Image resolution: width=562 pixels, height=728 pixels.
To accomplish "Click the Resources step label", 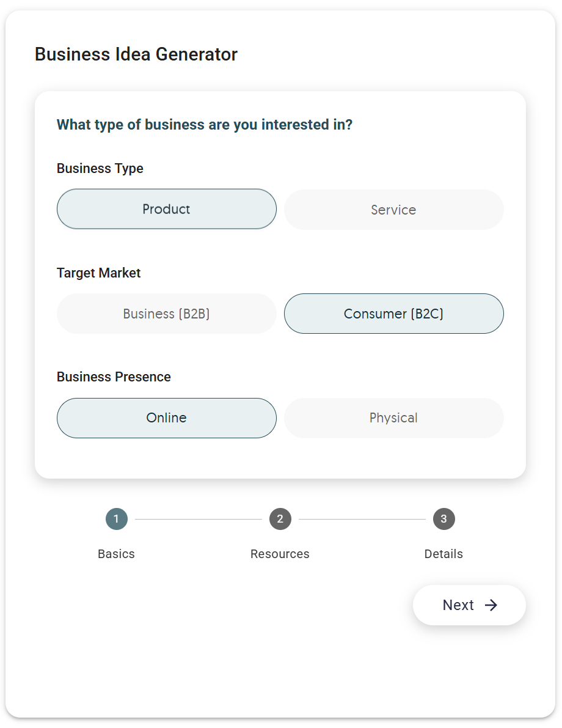I will (x=280, y=554).
